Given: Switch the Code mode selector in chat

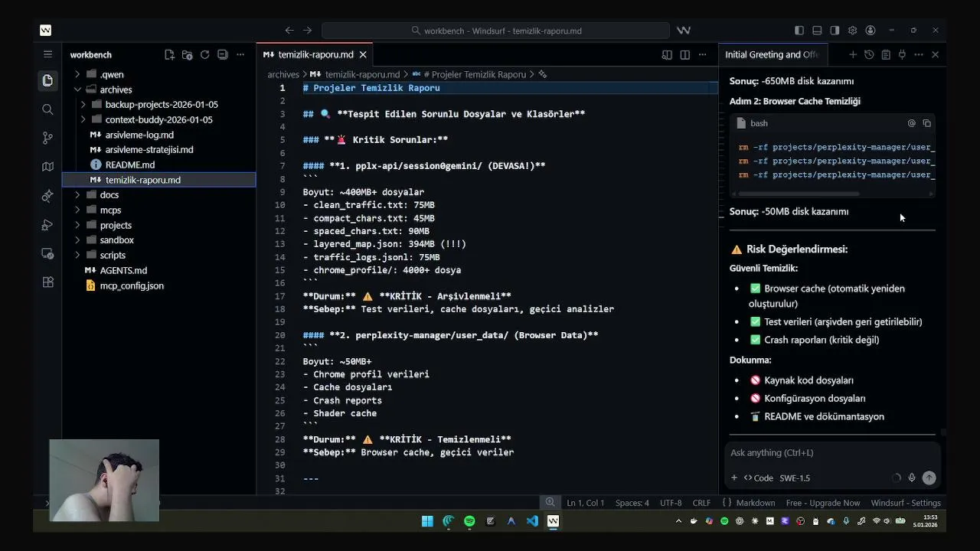Looking at the screenshot, I should point(758,478).
